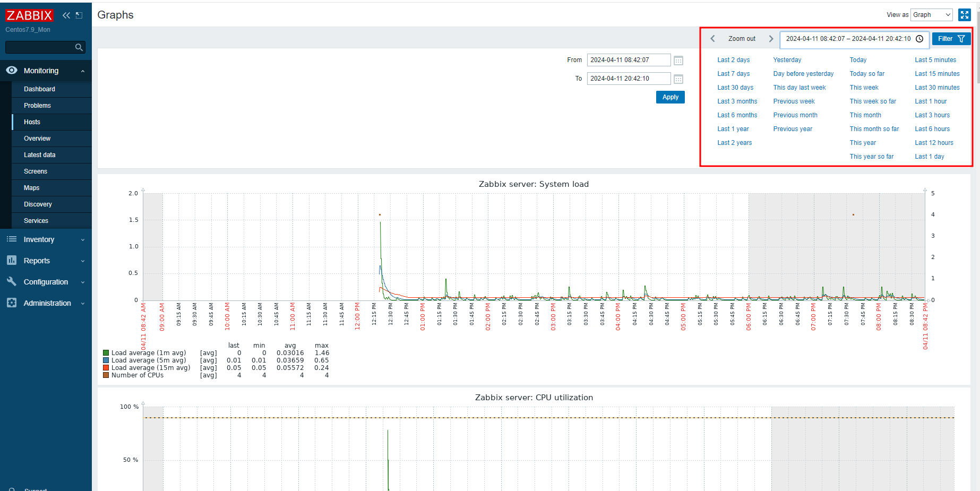Image resolution: width=980 pixels, height=491 pixels.
Task: Select Last 12 hours time range
Action: (934, 143)
